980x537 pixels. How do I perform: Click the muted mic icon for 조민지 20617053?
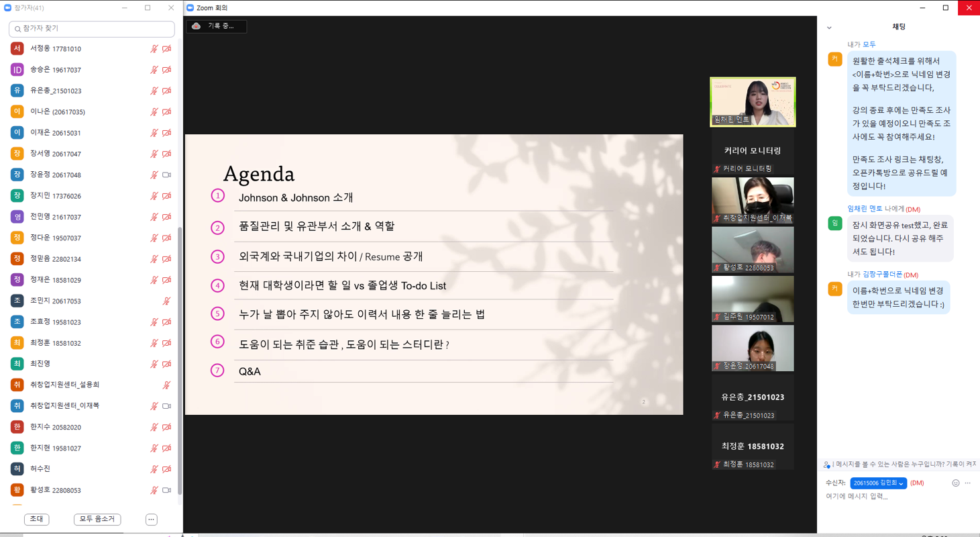[166, 301]
